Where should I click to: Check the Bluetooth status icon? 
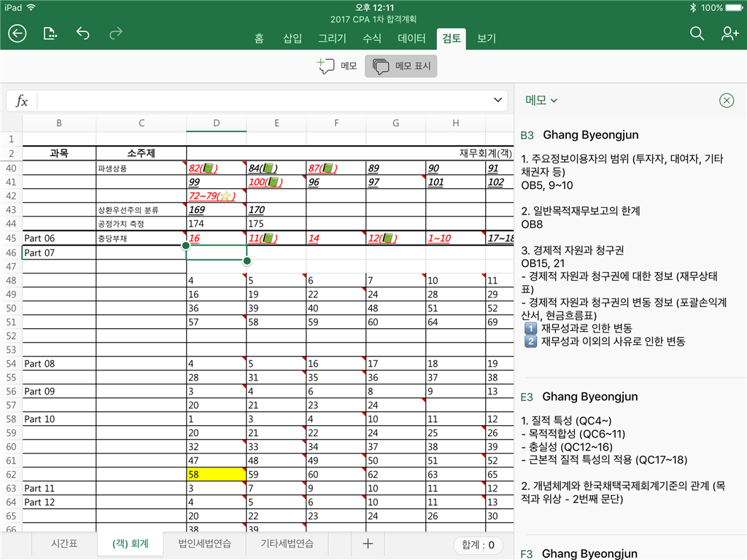point(693,7)
